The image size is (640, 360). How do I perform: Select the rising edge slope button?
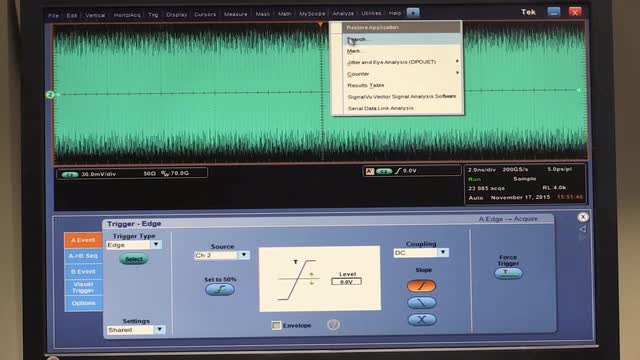pyautogui.click(x=422, y=286)
